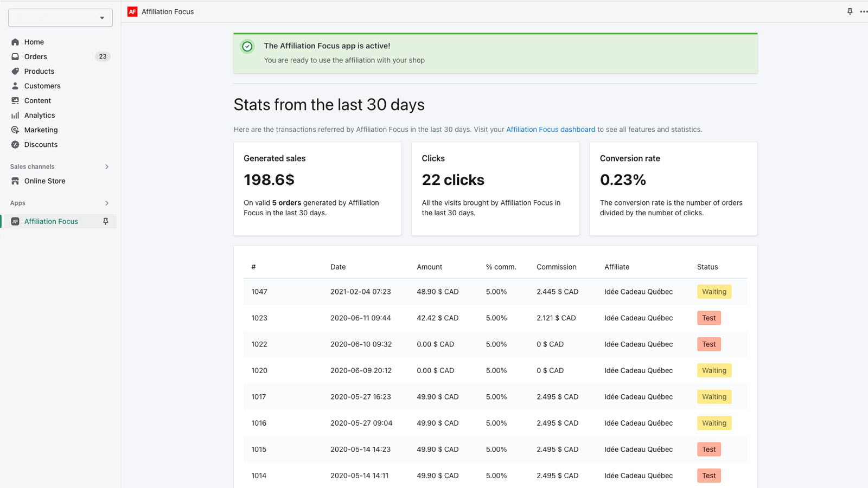Click the Waiting status for order 1020

[714, 370]
